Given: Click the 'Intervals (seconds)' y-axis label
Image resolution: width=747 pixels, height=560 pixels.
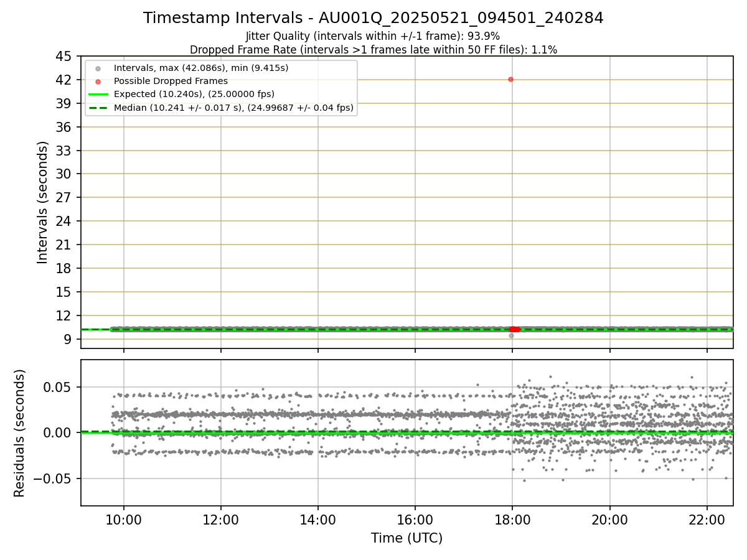Looking at the screenshot, I should pos(42,202).
